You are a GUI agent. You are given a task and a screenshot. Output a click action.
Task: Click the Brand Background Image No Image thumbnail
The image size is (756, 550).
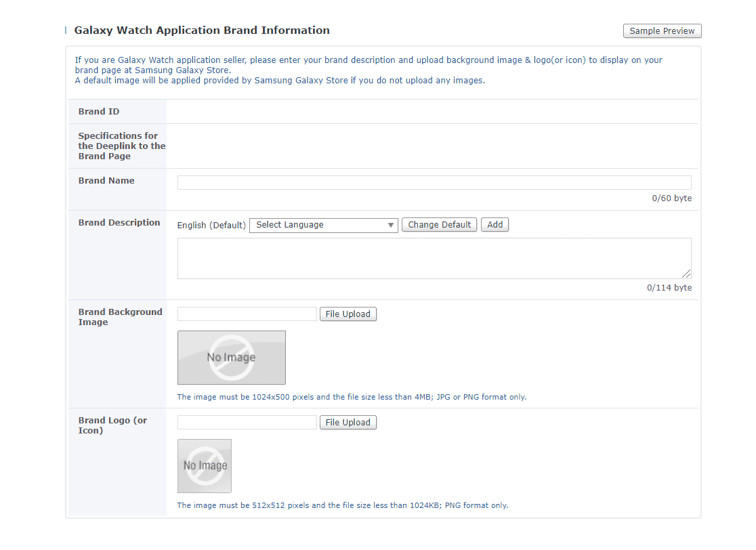[x=232, y=358]
